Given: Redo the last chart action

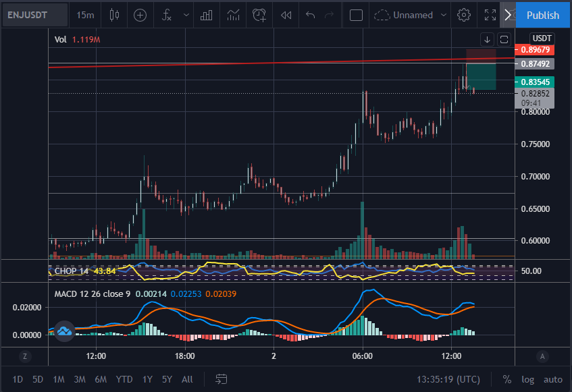Looking at the screenshot, I should coord(329,15).
